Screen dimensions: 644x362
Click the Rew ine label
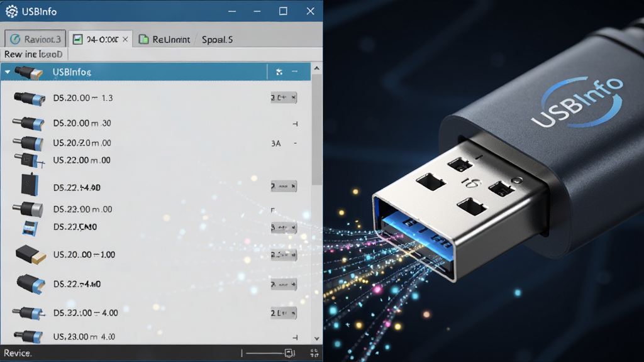[33, 54]
